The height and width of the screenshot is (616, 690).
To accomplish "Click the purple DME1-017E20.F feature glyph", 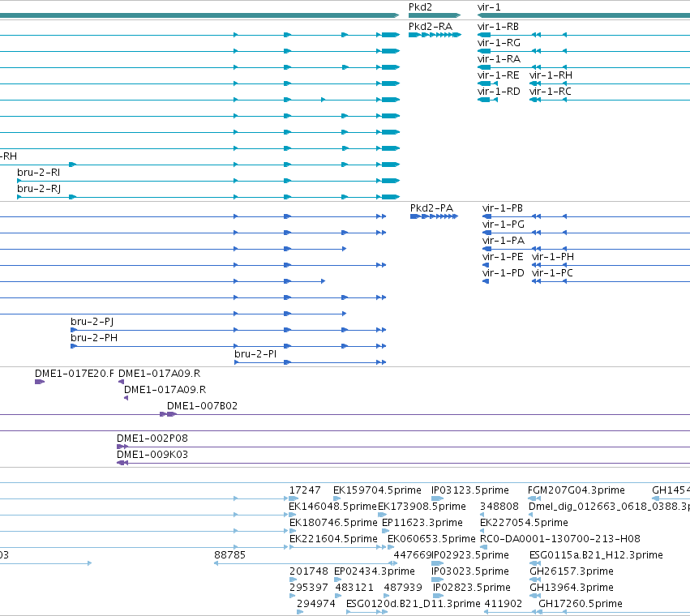I will (x=40, y=382).
